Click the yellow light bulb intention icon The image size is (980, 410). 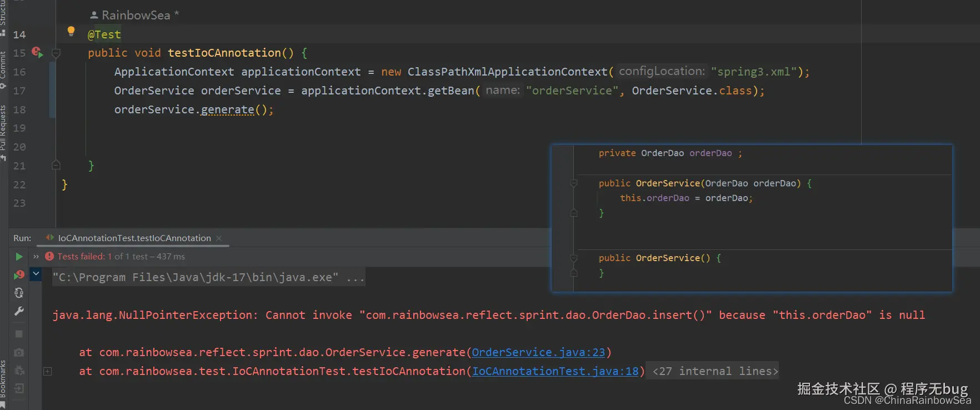[x=71, y=31]
